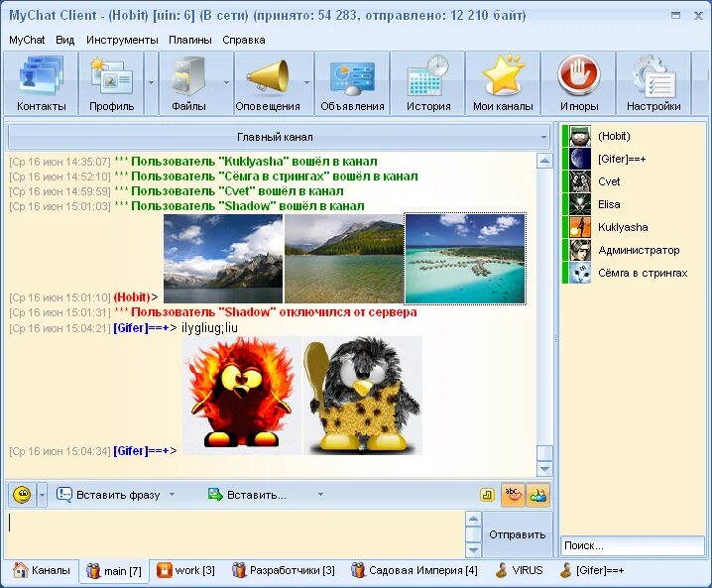
Task: Click the Отправить send button
Action: pyautogui.click(x=518, y=534)
